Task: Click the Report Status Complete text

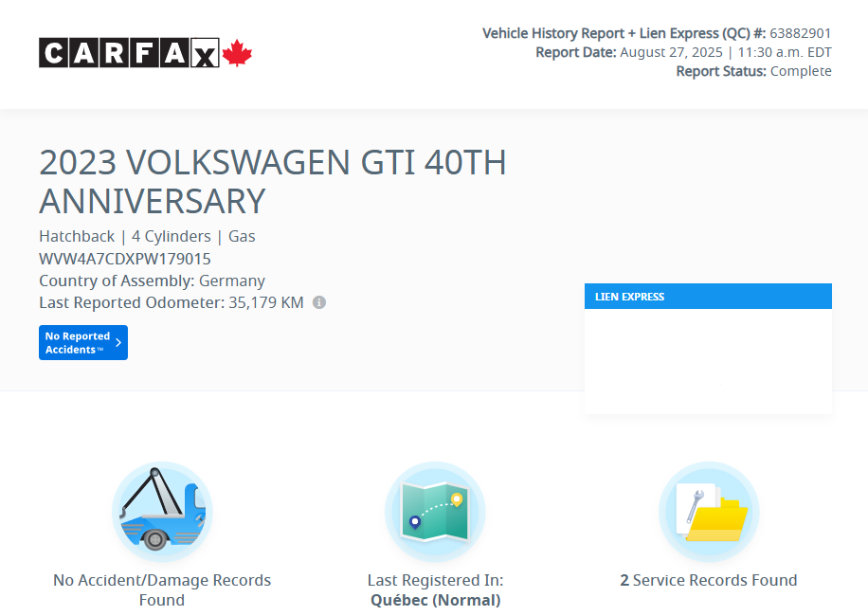Action: pyautogui.click(x=754, y=71)
